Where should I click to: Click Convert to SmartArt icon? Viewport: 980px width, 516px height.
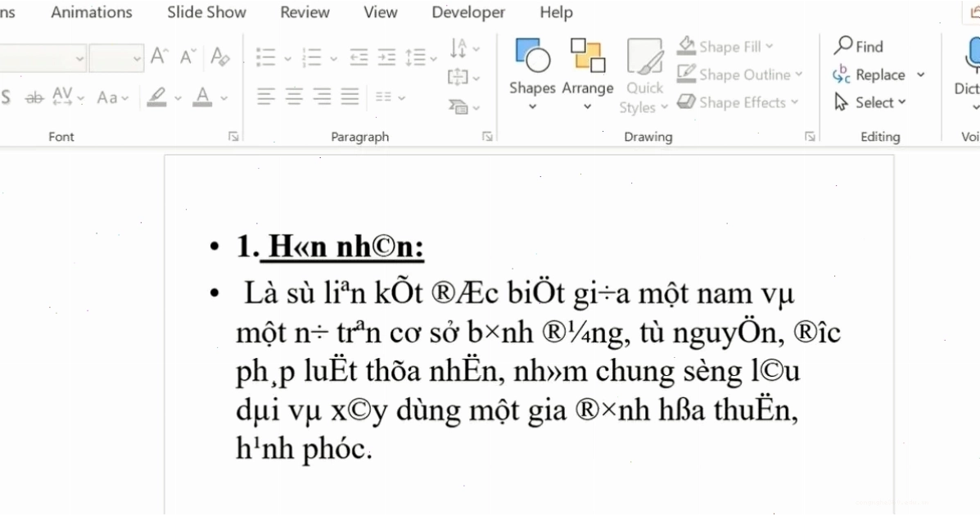click(x=464, y=106)
